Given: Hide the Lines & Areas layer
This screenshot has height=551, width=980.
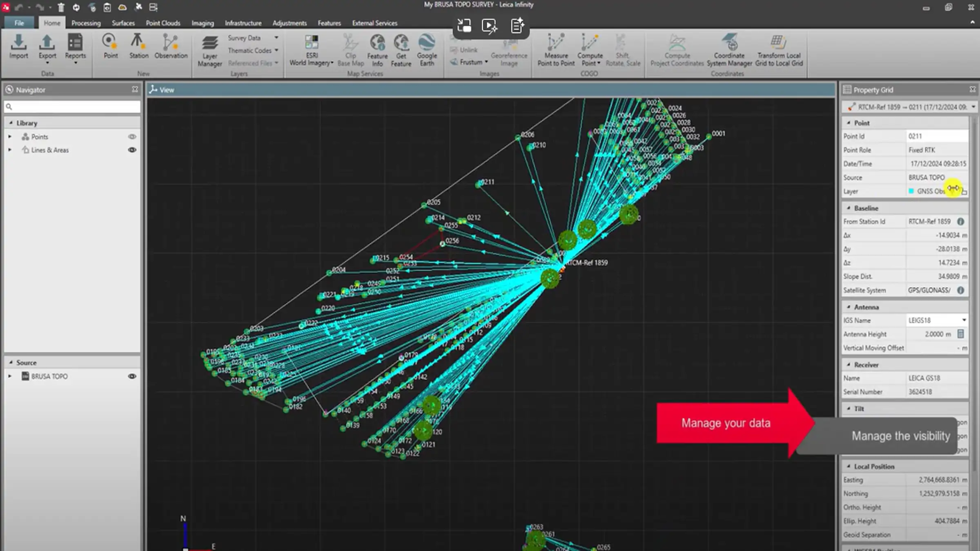Looking at the screenshot, I should coord(132,150).
